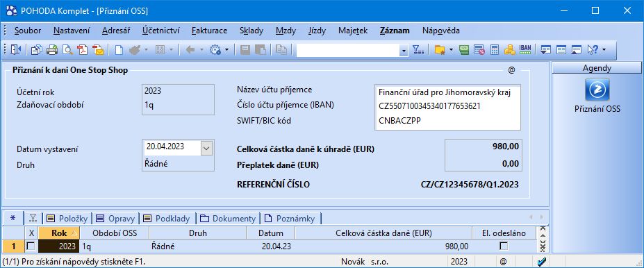Expand dropdown arrow next to gear icon
The image size is (644, 268).
click(226, 50)
